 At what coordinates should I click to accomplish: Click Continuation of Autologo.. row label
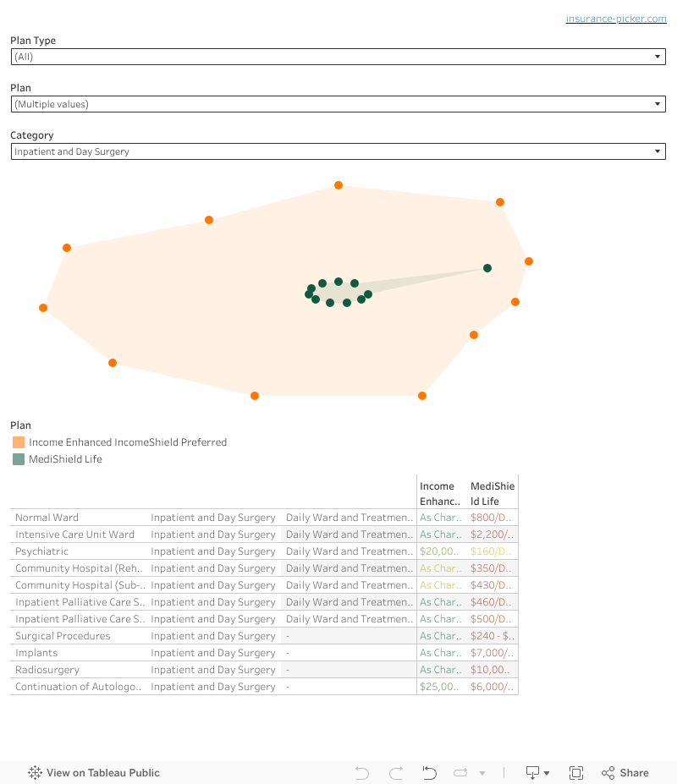coord(78,687)
